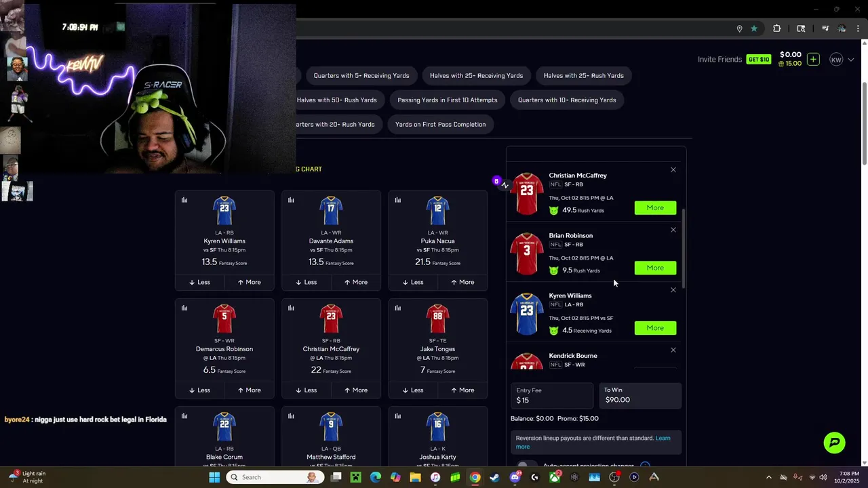The width and height of the screenshot is (868, 488).
Task: Click Jake Tonges jersey thumbnail
Action: pos(437,319)
